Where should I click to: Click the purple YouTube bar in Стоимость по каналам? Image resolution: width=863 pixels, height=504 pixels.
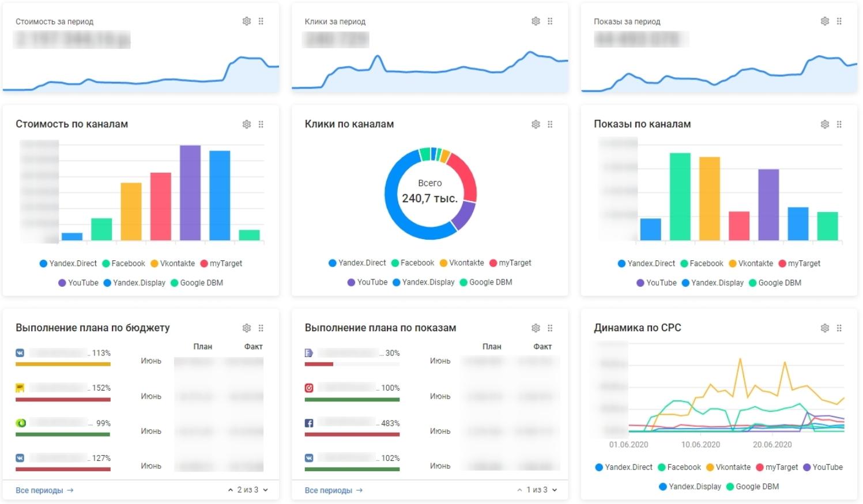tap(190, 193)
